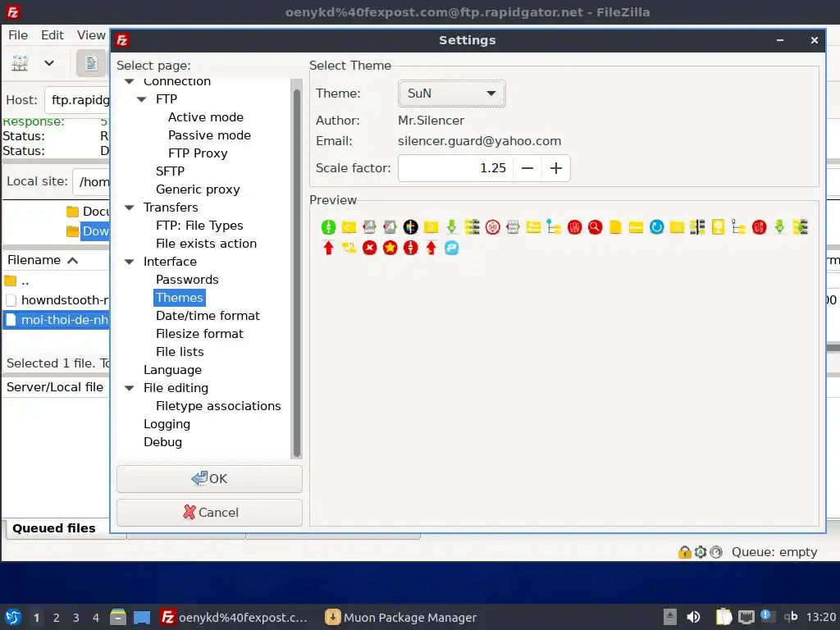Click the blue refresh preview icon
Viewport: 840px width, 630px height.
[x=656, y=227]
